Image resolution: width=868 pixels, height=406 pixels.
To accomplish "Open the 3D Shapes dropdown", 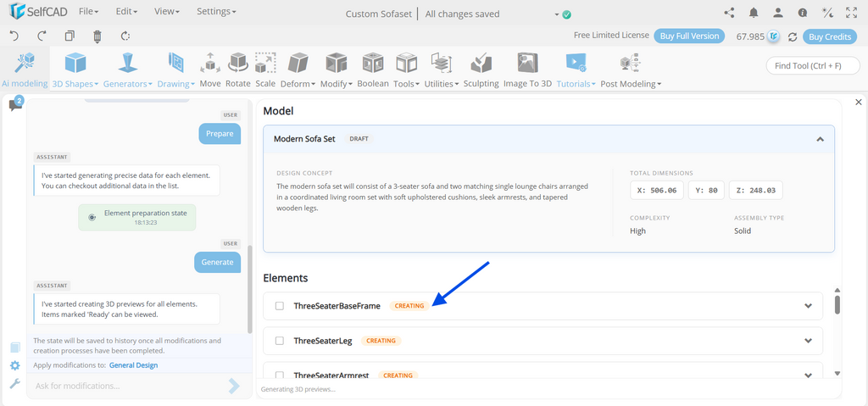I will 75,70.
